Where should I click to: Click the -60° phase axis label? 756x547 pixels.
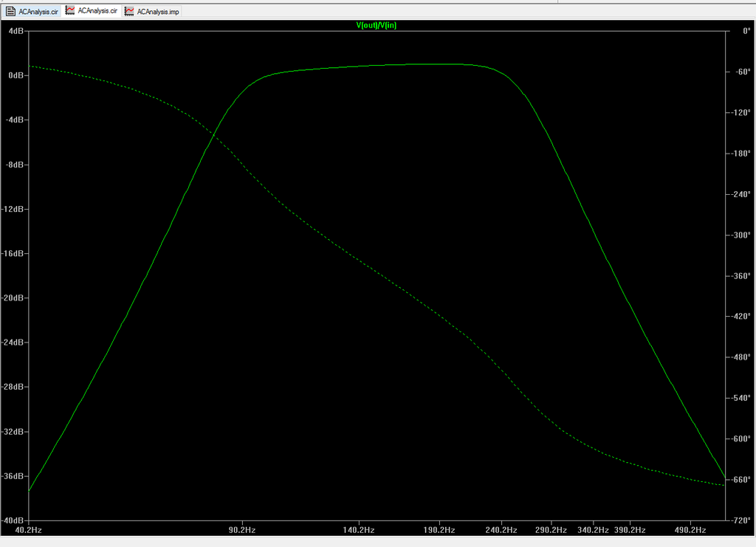pos(743,72)
